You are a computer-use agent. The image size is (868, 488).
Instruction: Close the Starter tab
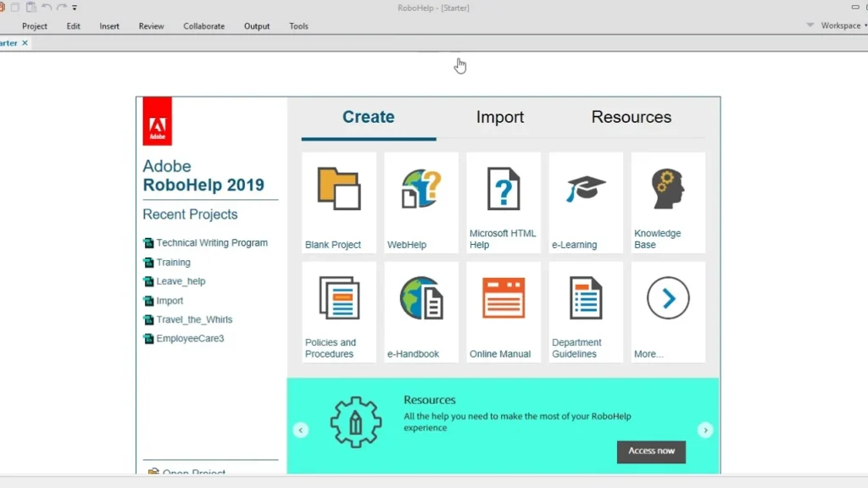[x=25, y=43]
